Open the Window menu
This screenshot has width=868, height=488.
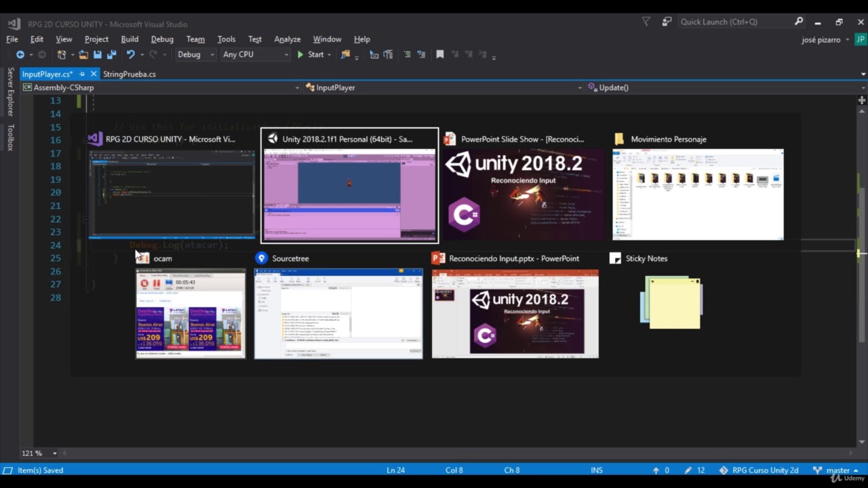tap(327, 39)
